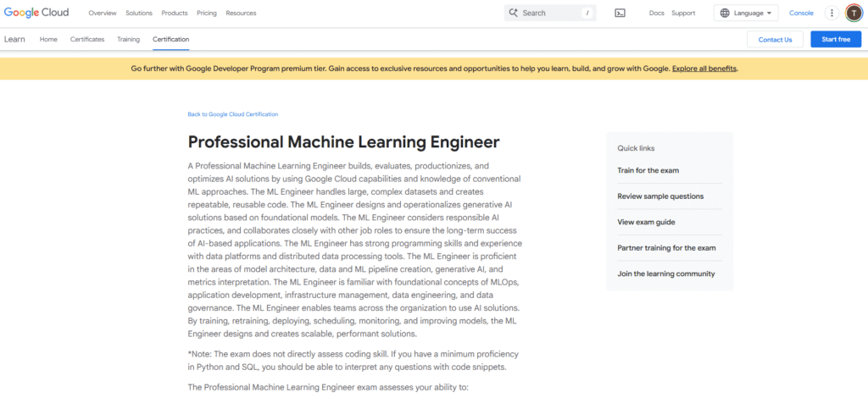Image resolution: width=868 pixels, height=409 pixels.
Task: Select the Certification tab
Action: pyautogui.click(x=171, y=39)
